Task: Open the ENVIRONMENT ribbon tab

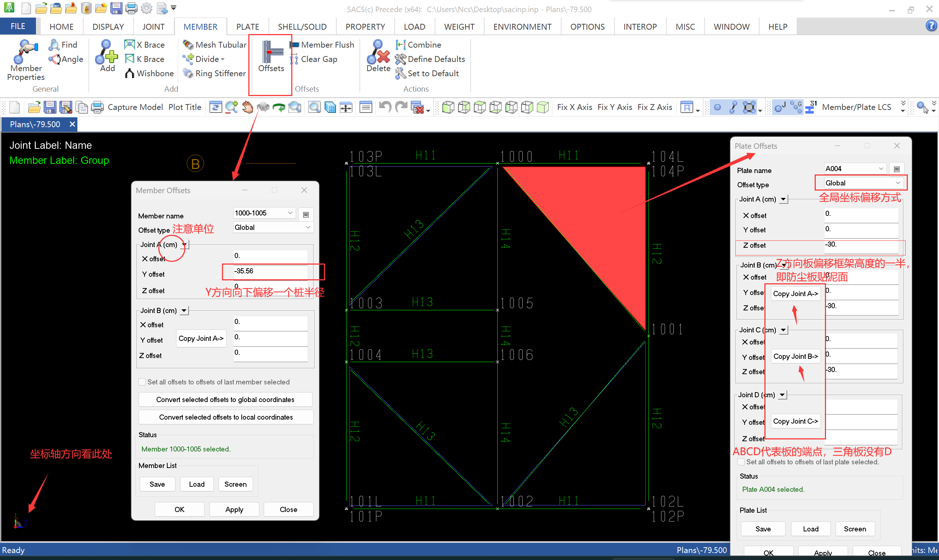Action: coord(522,27)
